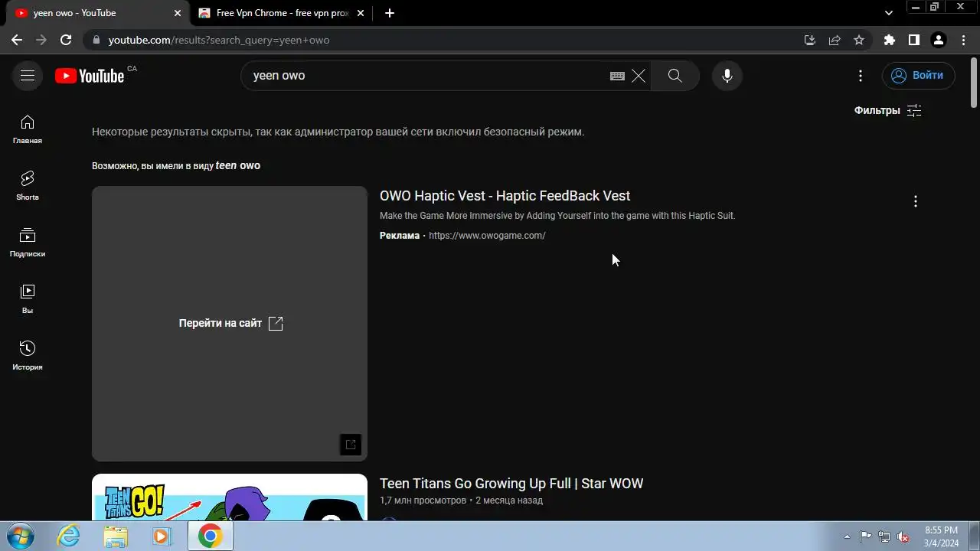The width and height of the screenshot is (980, 551).
Task: Click the YouTube logo
Action: [90, 76]
